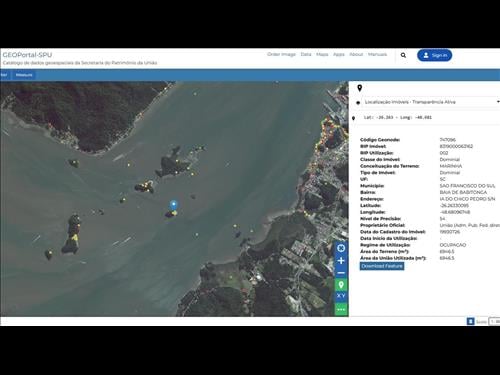Select the Proprietário Oficial label
Screen dimensions: 500x375
[383, 225]
